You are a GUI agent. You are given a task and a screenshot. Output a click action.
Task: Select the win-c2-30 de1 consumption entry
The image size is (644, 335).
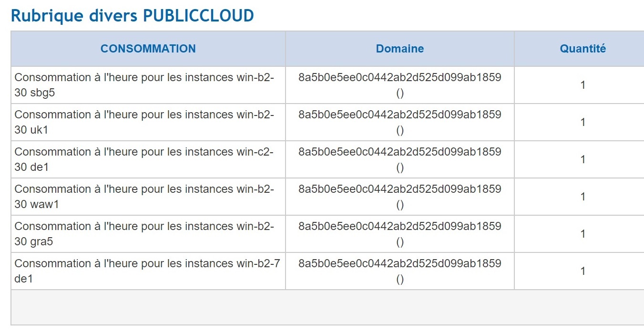[144, 159]
